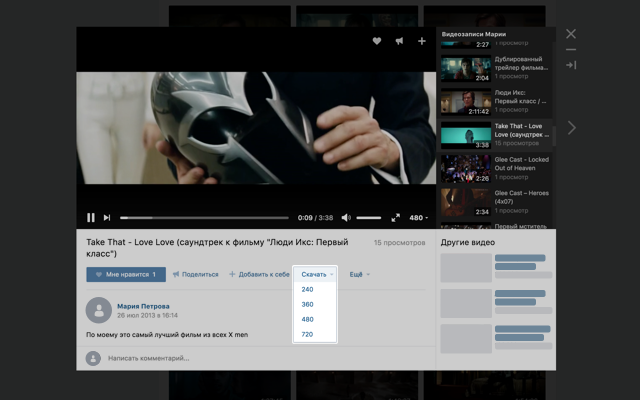Image resolution: width=640 pixels, height=400 pixels.
Task: Click the comment date '26 июл 2013'
Action: coord(147,316)
